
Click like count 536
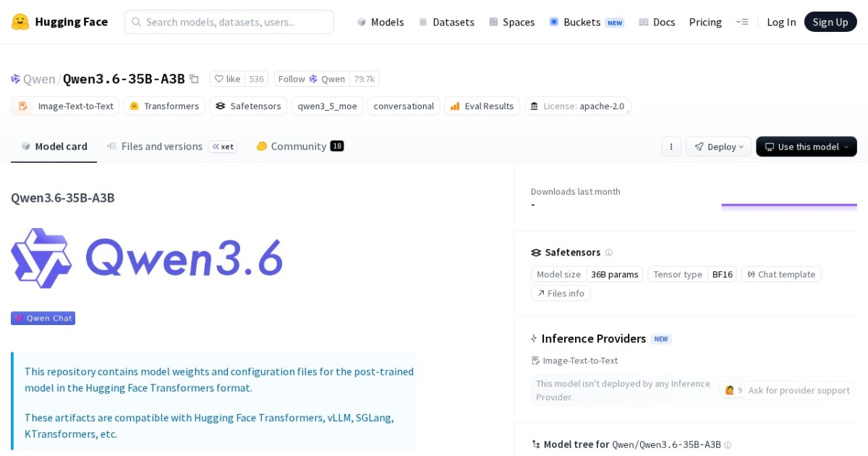[x=257, y=79]
